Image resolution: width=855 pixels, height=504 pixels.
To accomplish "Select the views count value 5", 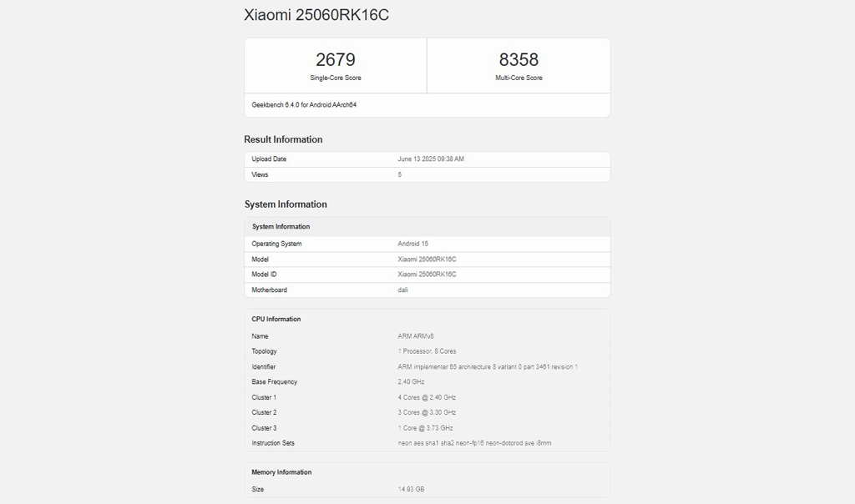I will (400, 175).
